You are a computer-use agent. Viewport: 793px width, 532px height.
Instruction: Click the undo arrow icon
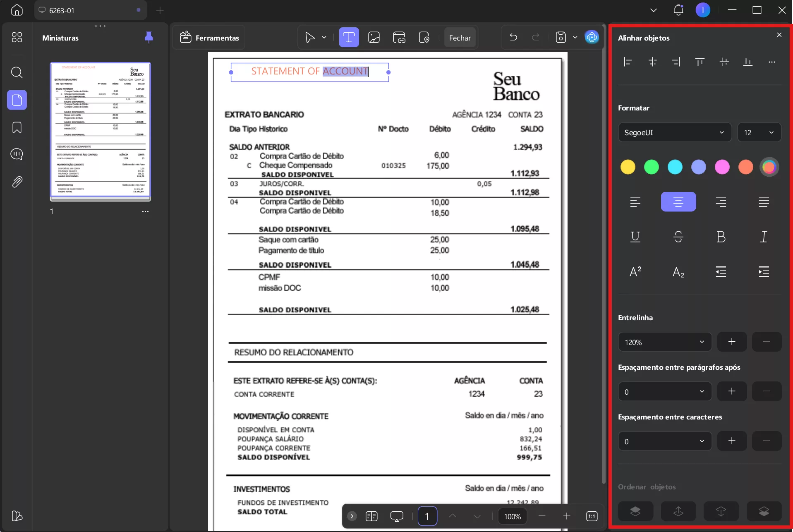coord(513,38)
